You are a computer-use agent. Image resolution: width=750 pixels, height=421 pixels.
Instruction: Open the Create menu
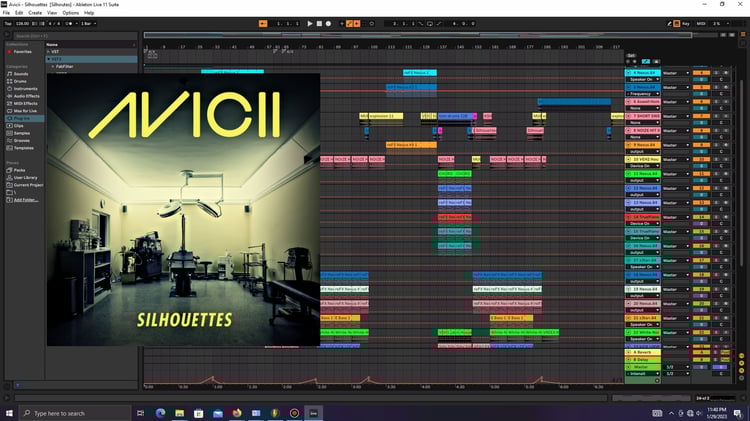click(35, 13)
